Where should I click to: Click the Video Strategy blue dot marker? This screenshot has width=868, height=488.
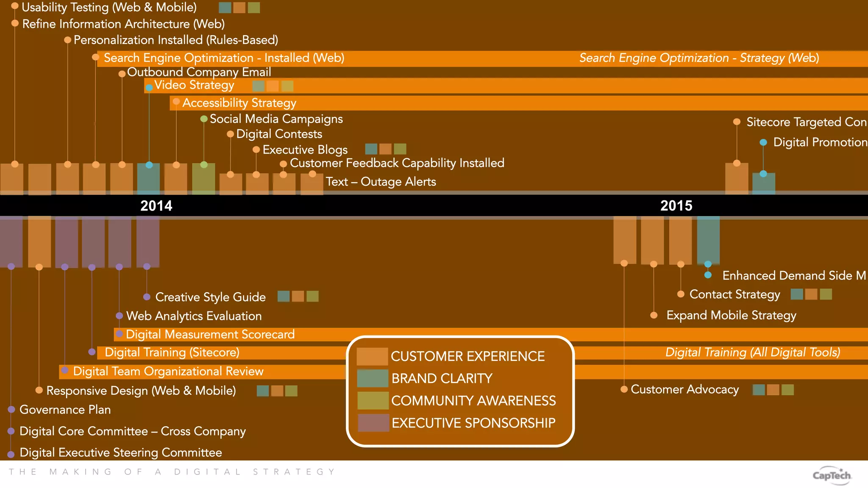pos(149,88)
